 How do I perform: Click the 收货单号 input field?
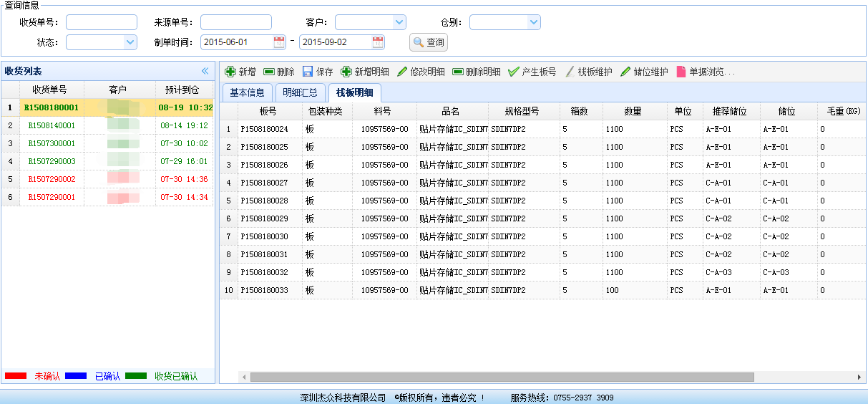pos(102,22)
